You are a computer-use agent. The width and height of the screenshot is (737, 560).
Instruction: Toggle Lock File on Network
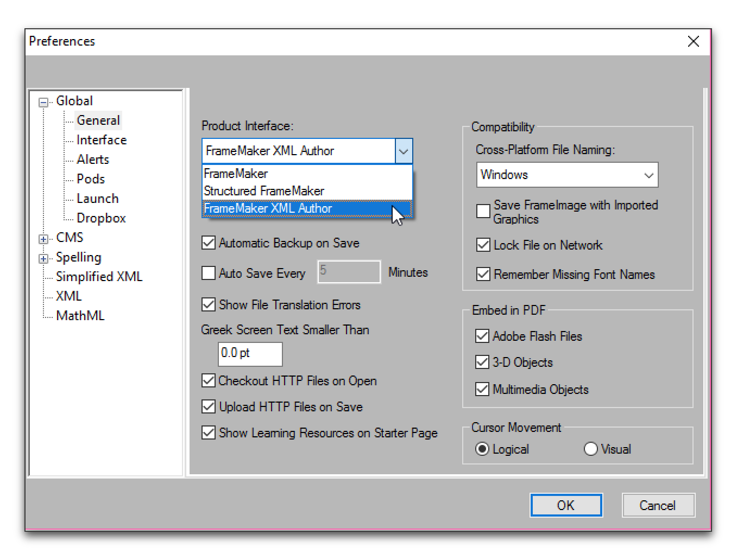click(x=483, y=245)
